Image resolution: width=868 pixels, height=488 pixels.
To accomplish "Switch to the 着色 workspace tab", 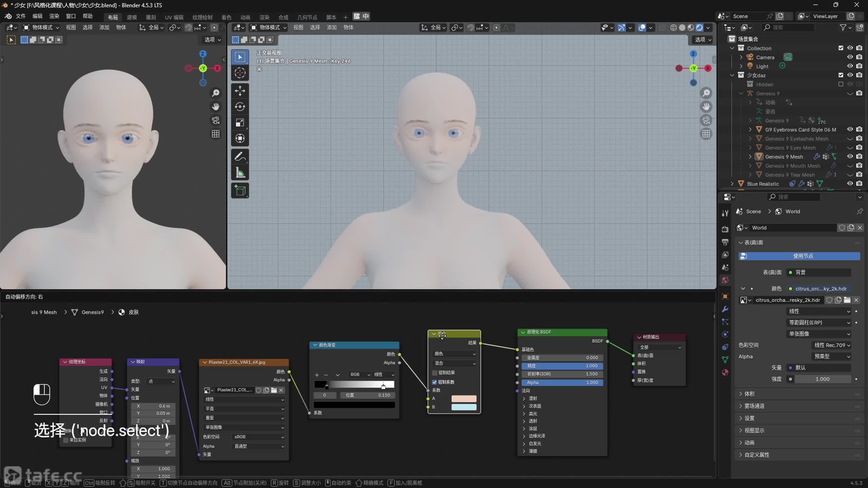I will pyautogui.click(x=226, y=17).
